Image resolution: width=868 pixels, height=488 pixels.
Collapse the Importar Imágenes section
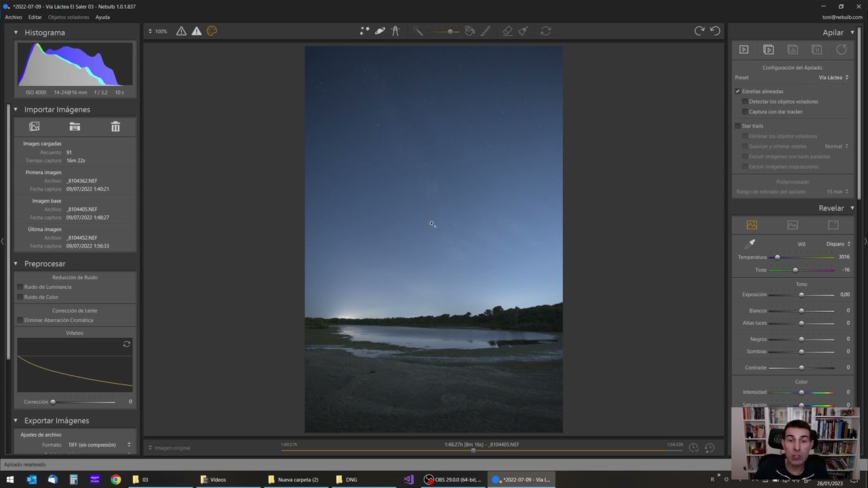click(16, 110)
